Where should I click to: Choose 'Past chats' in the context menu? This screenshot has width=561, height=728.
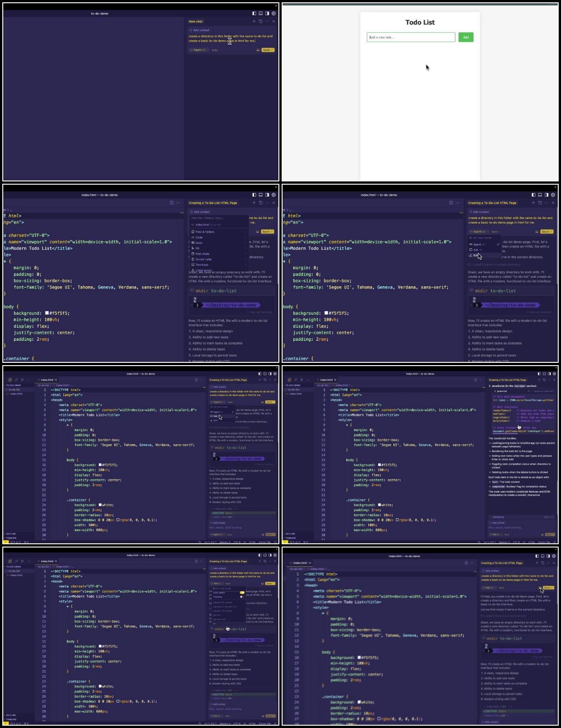pos(218,254)
